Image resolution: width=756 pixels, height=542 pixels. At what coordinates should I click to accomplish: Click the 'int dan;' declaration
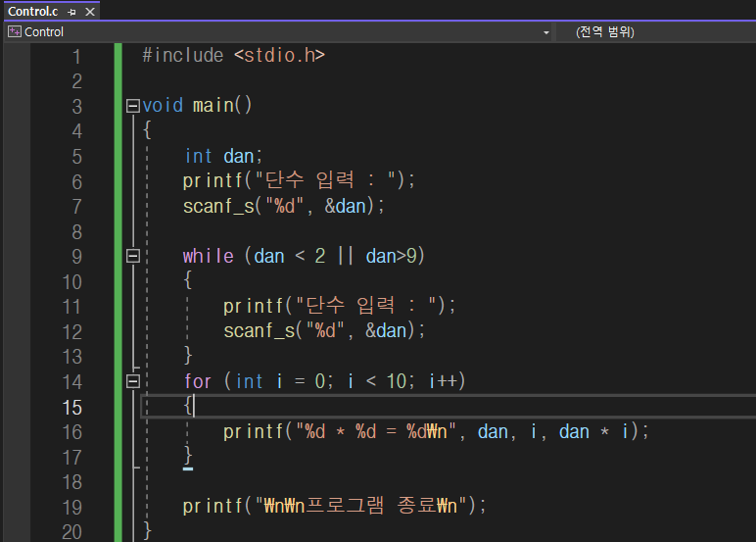coord(223,156)
